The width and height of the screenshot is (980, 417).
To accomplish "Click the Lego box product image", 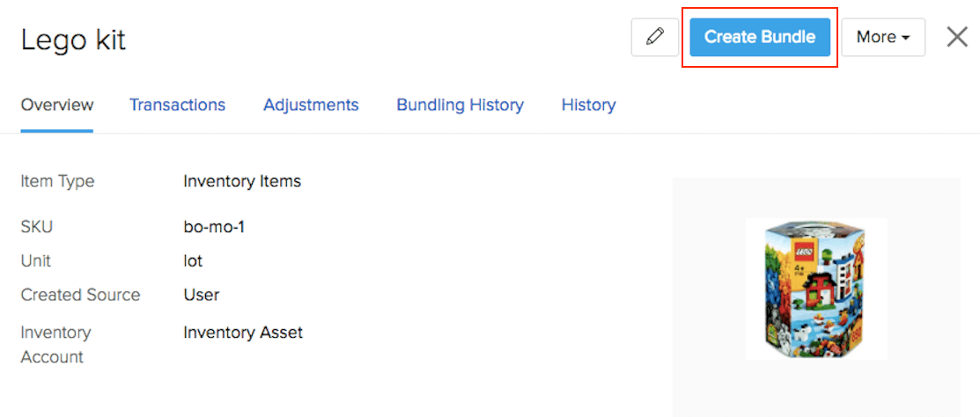I will pos(816,289).
